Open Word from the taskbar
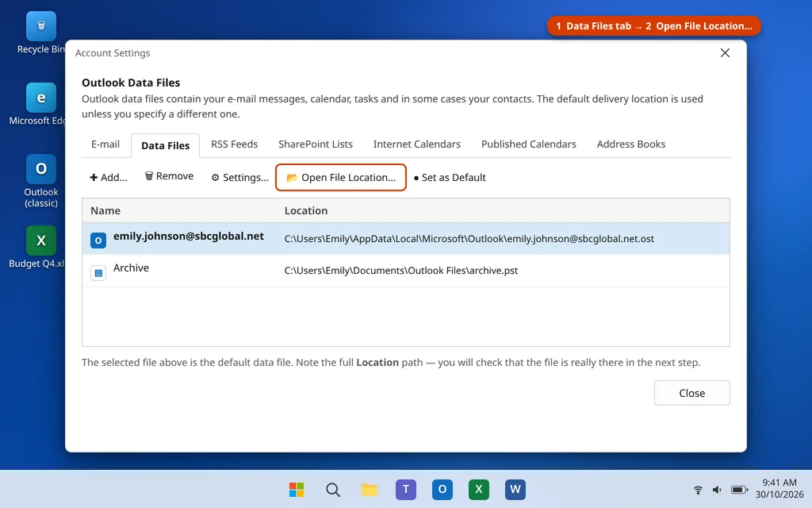 515,489
